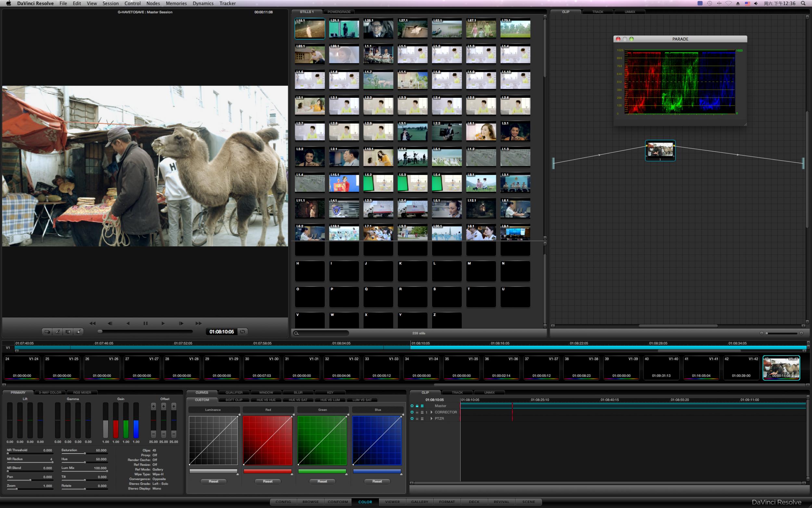Toggle the Master track enable circle
Image resolution: width=812 pixels, height=508 pixels.
(412, 406)
